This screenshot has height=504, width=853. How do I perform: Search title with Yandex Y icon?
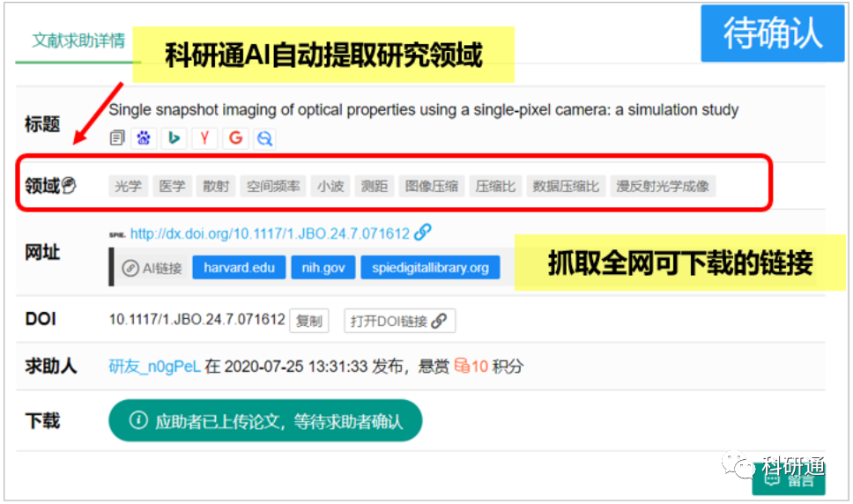tap(204, 138)
